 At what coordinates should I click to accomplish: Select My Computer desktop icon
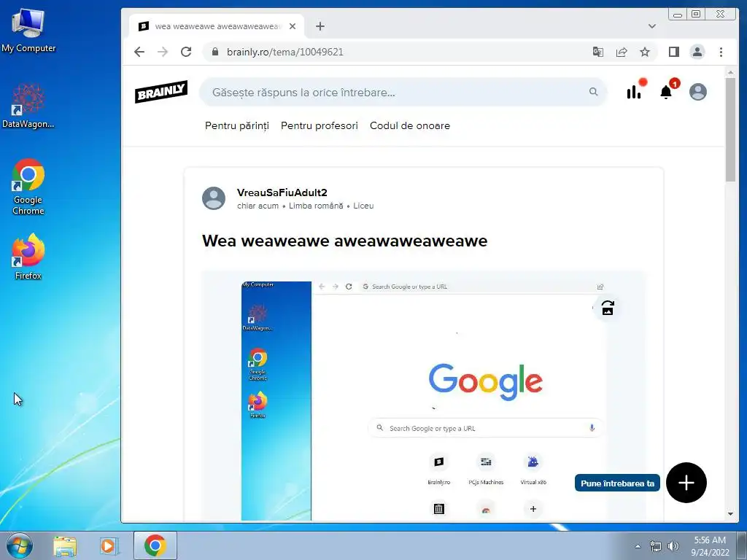(28, 30)
